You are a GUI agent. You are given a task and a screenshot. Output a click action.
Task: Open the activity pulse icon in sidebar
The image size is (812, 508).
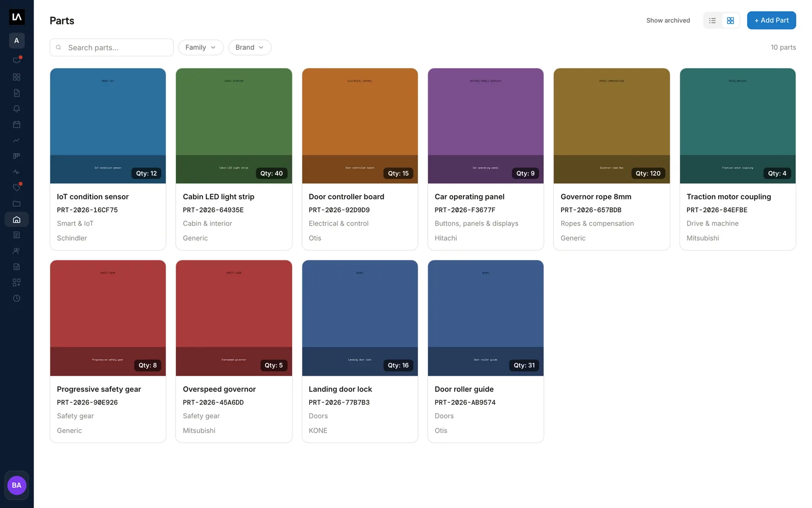click(17, 172)
